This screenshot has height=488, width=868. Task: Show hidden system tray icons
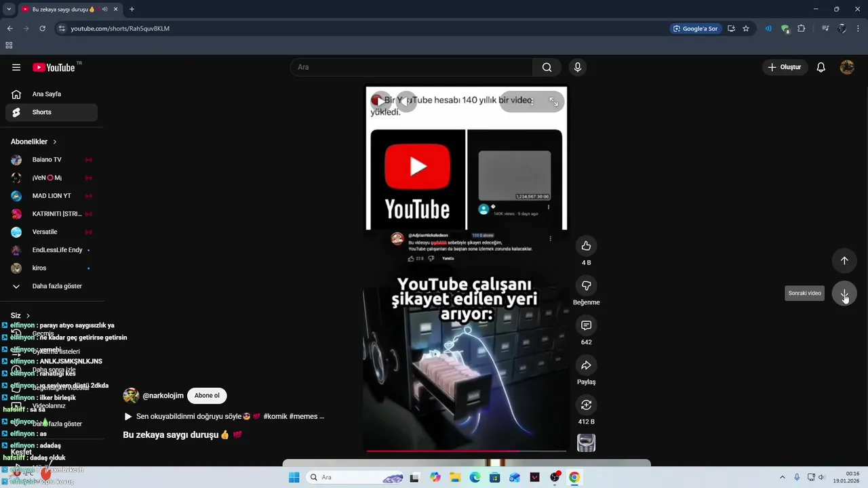coord(782,477)
